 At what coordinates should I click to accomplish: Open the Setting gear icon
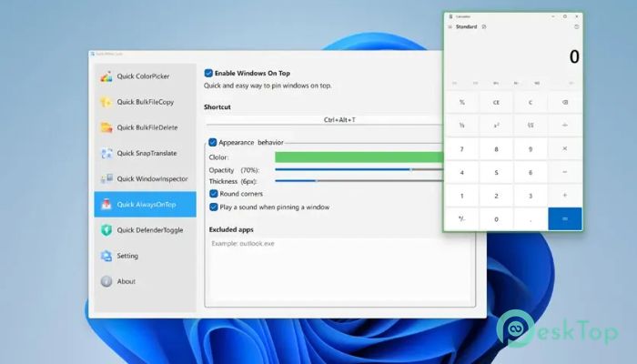(106, 256)
